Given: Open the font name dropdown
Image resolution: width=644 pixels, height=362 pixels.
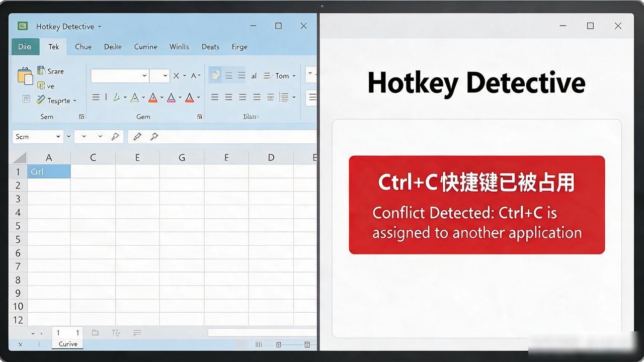Looking at the screenshot, I should 144,76.
